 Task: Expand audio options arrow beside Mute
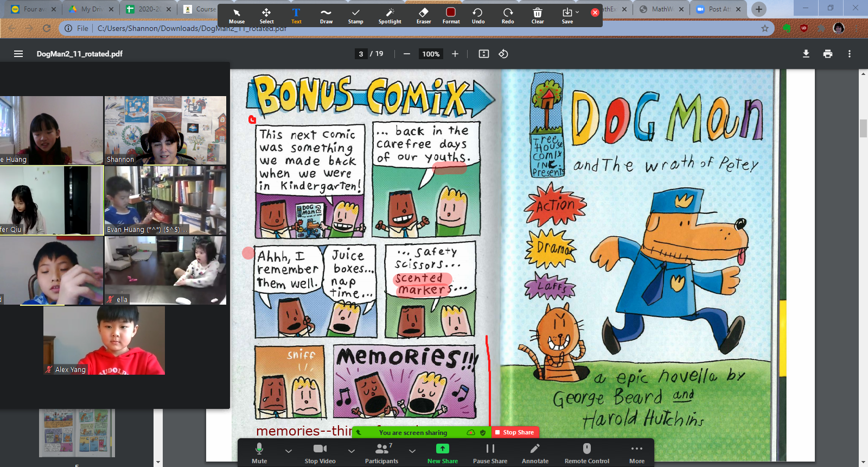289,451
